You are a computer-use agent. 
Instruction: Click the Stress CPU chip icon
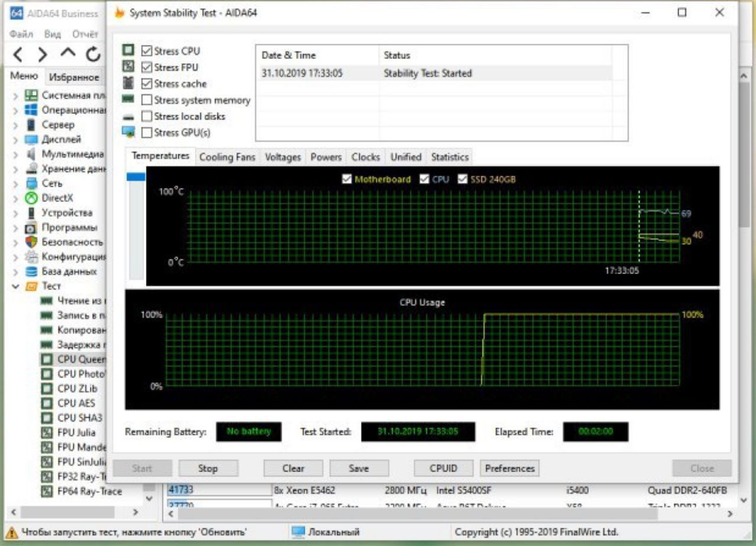(x=128, y=50)
